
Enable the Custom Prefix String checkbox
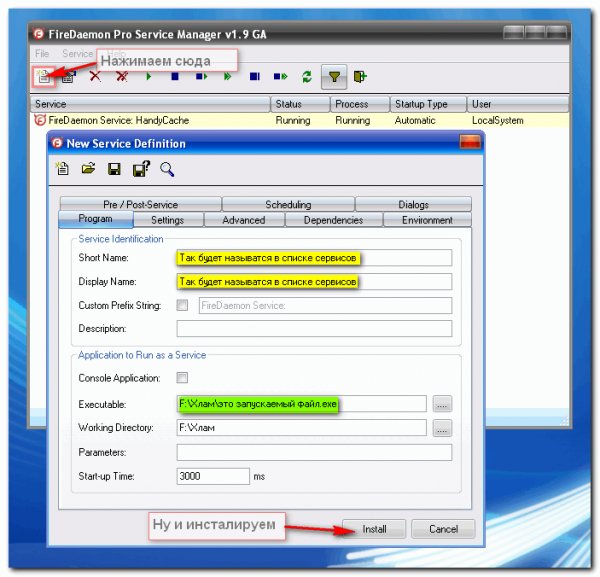182,305
